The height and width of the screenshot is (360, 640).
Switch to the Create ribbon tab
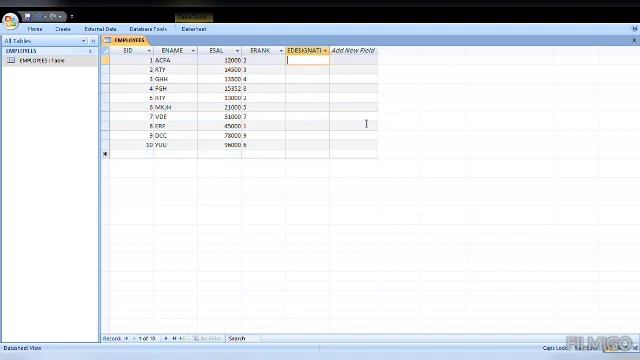pos(63,29)
